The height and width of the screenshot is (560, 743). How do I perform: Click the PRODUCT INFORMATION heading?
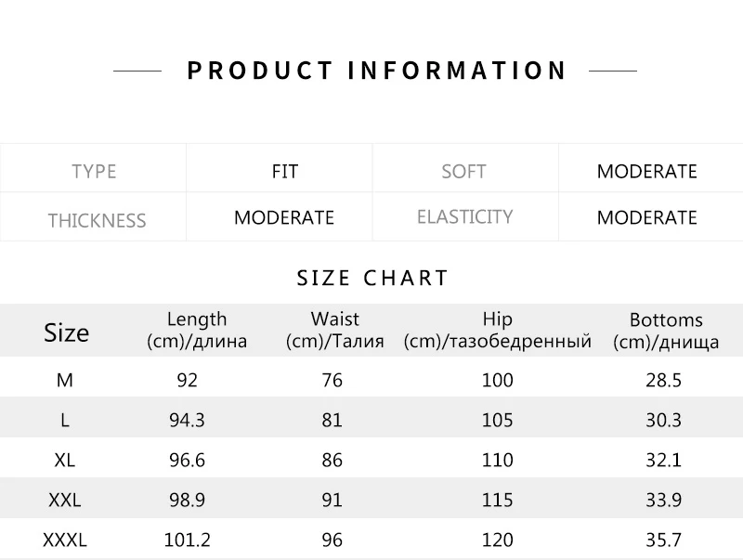coord(376,71)
